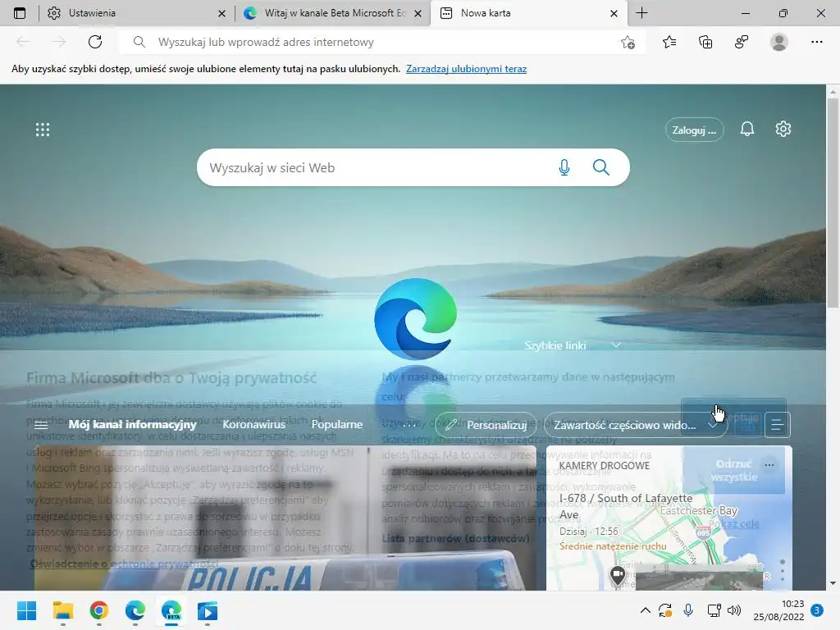
Task: Open page settings gear icon
Action: coord(783,129)
